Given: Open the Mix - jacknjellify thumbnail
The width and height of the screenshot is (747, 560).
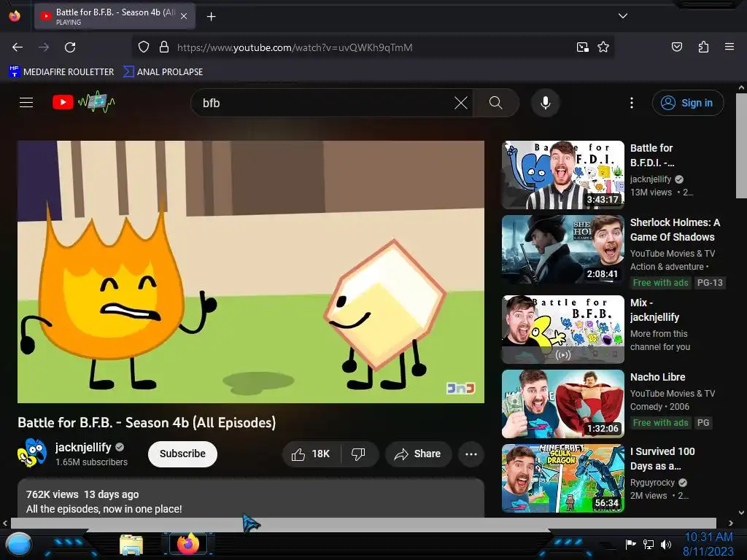Looking at the screenshot, I should (563, 330).
